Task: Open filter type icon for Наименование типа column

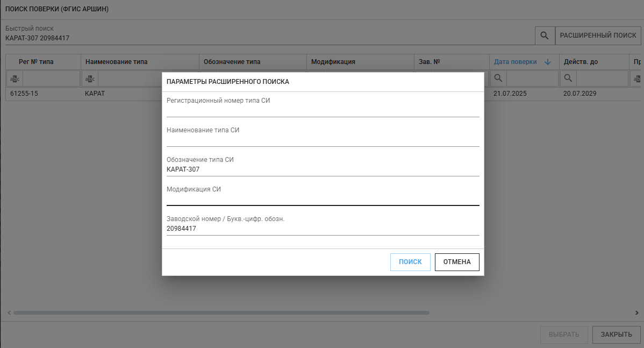Action: (x=90, y=79)
